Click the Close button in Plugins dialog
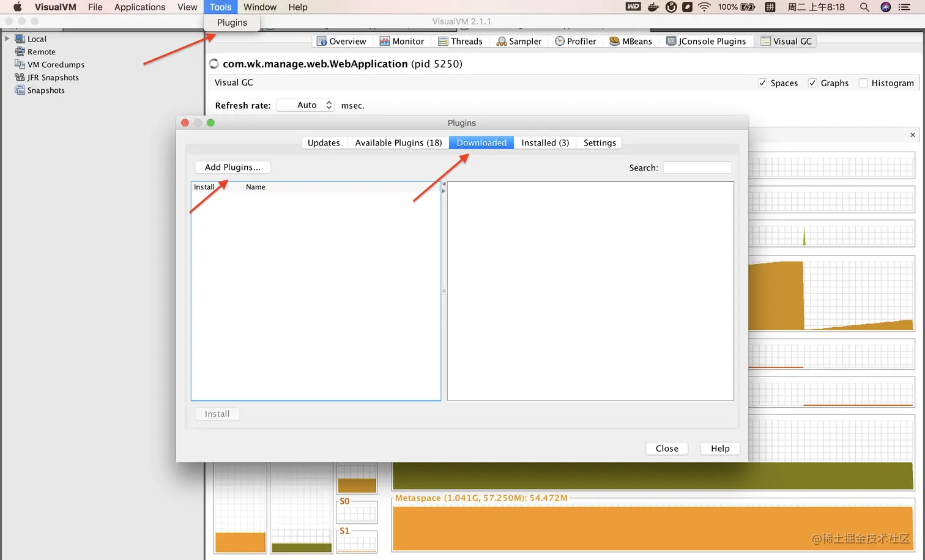Screen dimensions: 925x560 click(667, 448)
